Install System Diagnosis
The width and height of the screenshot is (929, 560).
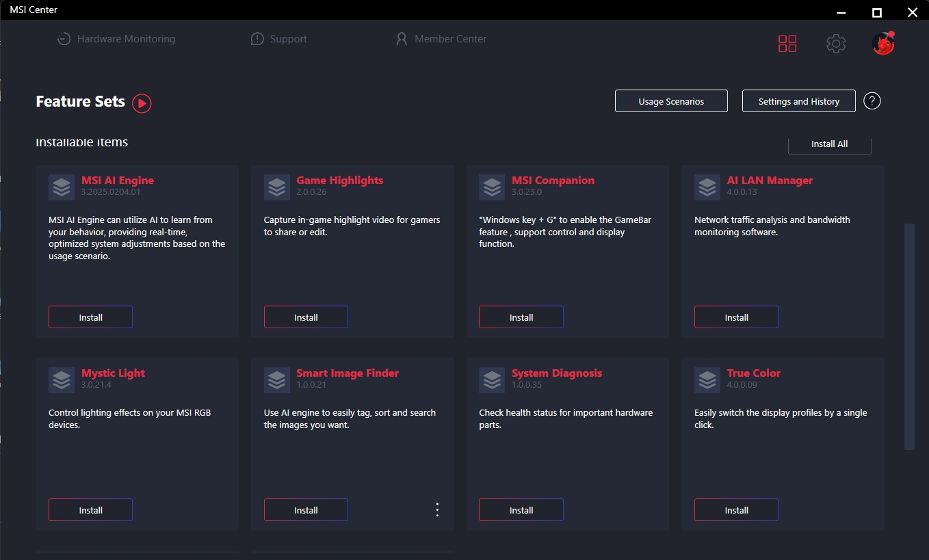(x=521, y=510)
